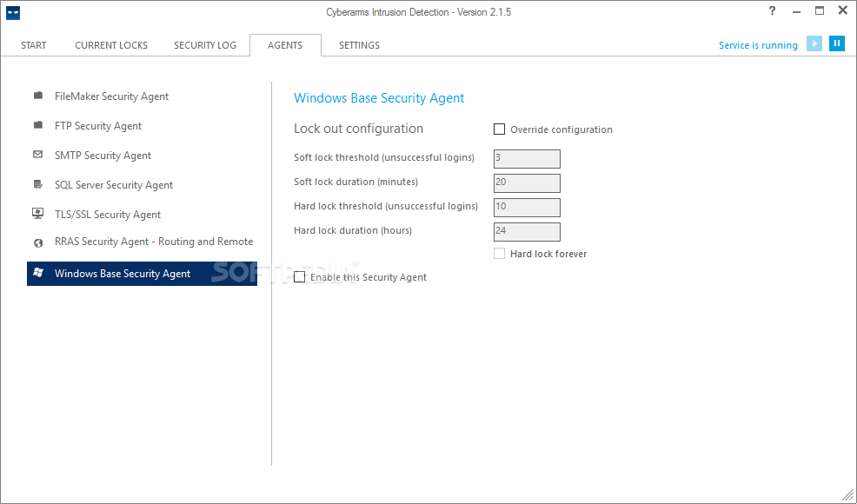This screenshot has height=504, width=857.
Task: Select the AGENTS tab
Action: (x=285, y=45)
